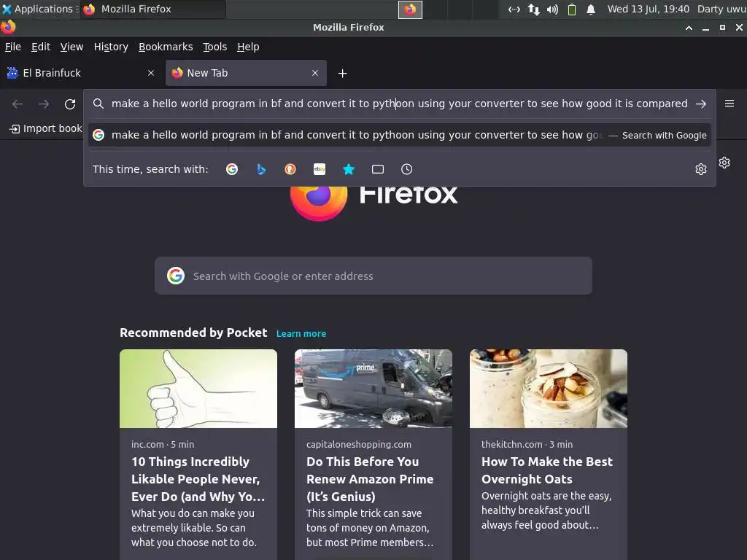The height and width of the screenshot is (560, 747).
Task: Open the Tools menu
Action: [215, 47]
